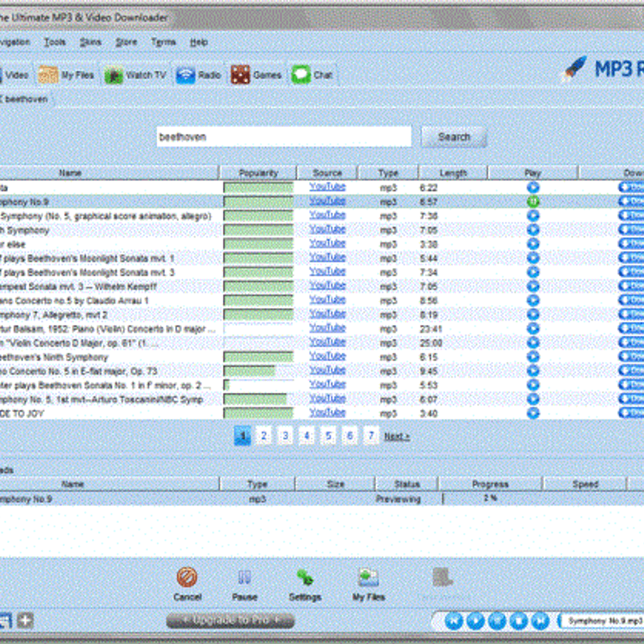Skip to previous track in player
This screenshot has width=644, height=644.
(453, 621)
